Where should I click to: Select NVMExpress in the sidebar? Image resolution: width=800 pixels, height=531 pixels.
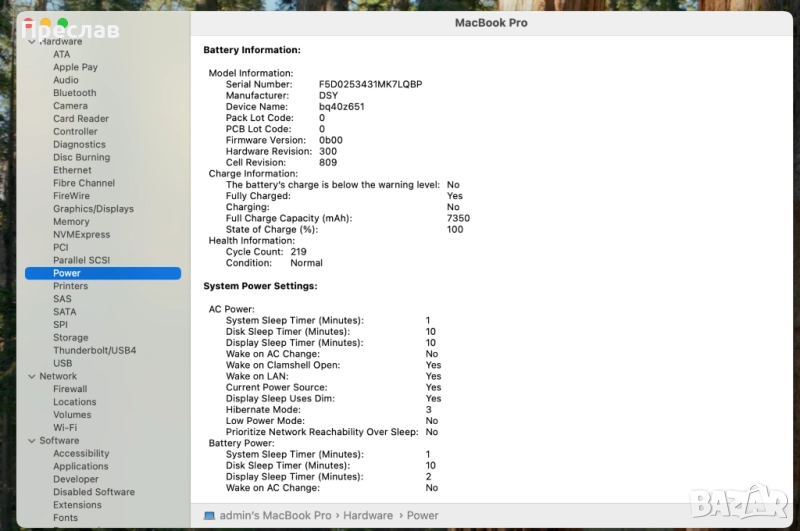tap(81, 235)
